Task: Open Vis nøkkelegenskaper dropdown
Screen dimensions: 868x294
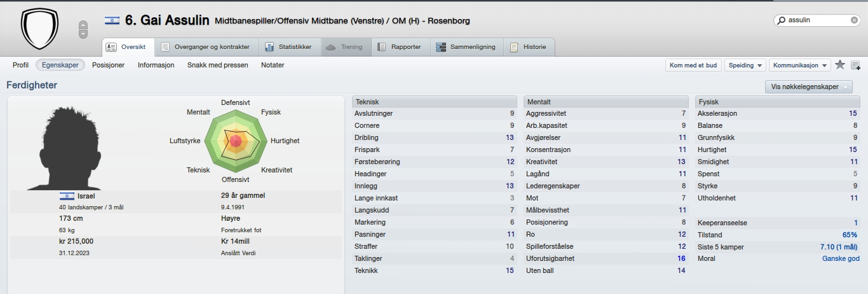Action: [x=809, y=87]
